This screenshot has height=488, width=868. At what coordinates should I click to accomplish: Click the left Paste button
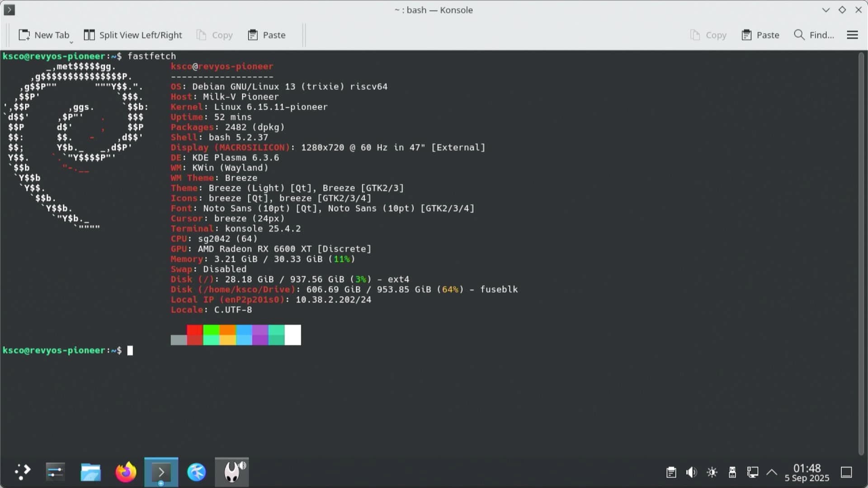(267, 35)
